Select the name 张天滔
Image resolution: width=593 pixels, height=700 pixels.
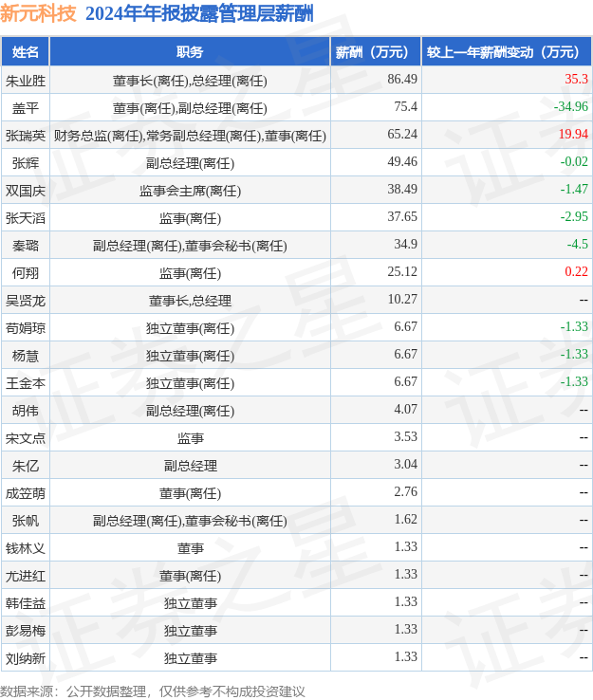click(x=26, y=218)
